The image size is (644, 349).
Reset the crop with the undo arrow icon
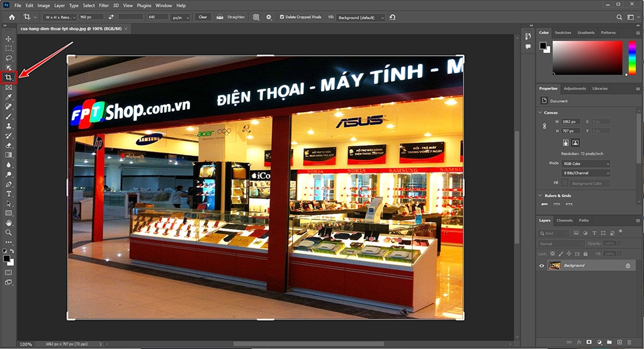click(392, 17)
